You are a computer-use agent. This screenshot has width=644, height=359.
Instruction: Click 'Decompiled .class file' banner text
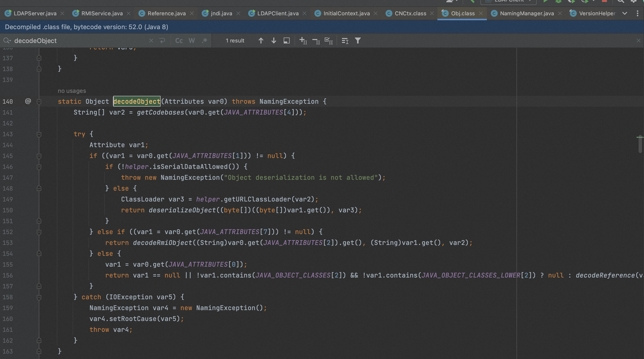(x=86, y=27)
